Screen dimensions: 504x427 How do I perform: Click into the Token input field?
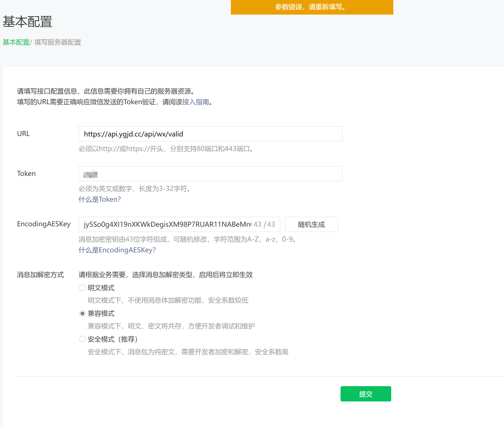210,174
